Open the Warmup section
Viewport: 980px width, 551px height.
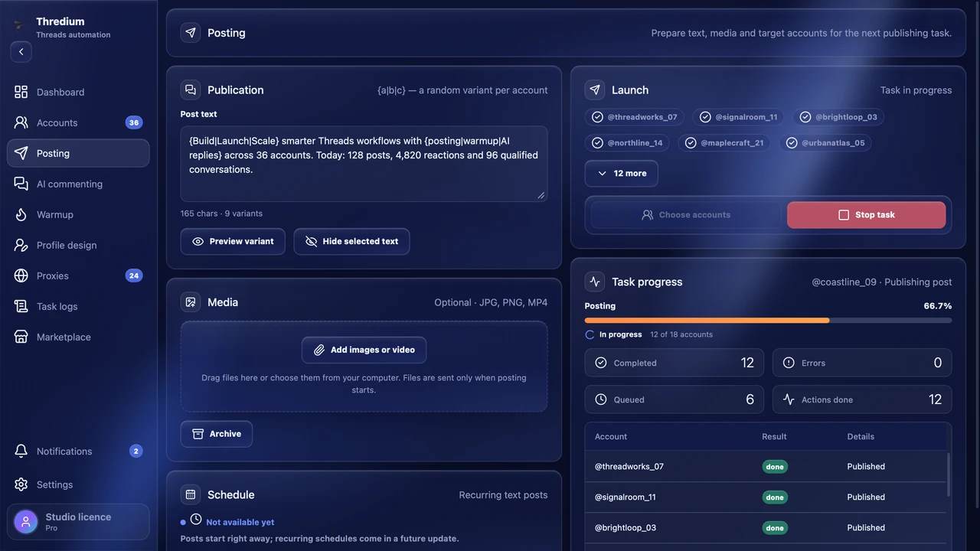pyautogui.click(x=78, y=214)
